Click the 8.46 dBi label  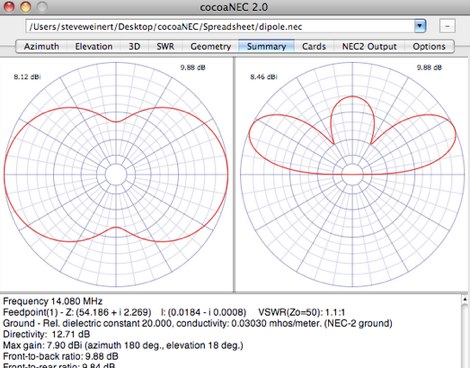click(264, 77)
